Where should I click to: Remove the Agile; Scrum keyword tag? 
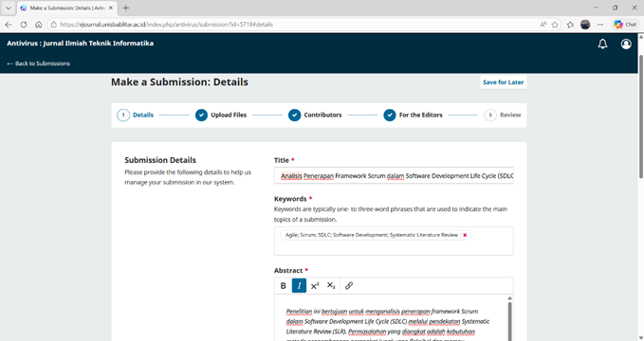tap(465, 235)
